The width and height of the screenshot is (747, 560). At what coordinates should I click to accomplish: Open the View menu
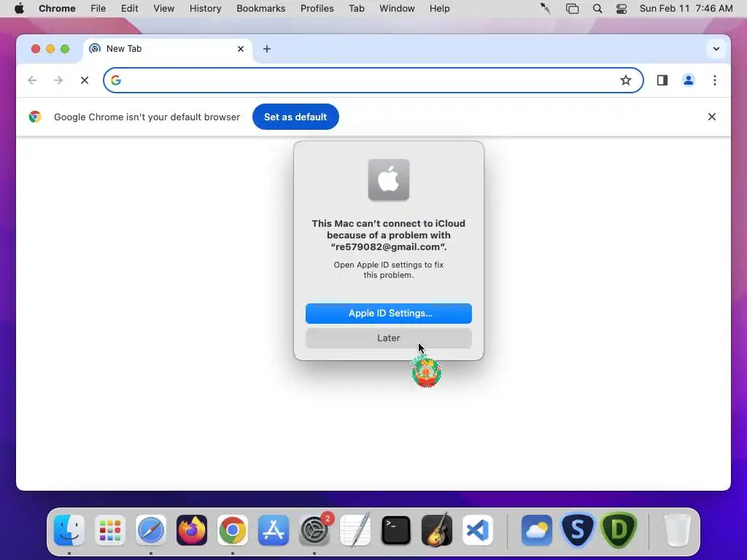coord(164,9)
